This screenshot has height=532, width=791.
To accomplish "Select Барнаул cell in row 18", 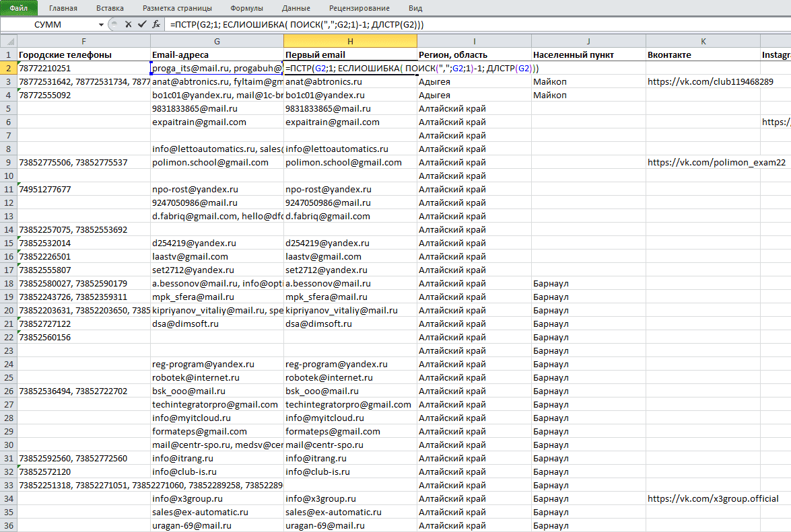I will [589, 283].
